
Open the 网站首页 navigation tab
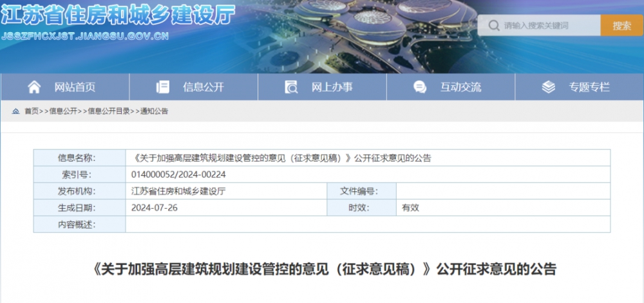point(65,87)
